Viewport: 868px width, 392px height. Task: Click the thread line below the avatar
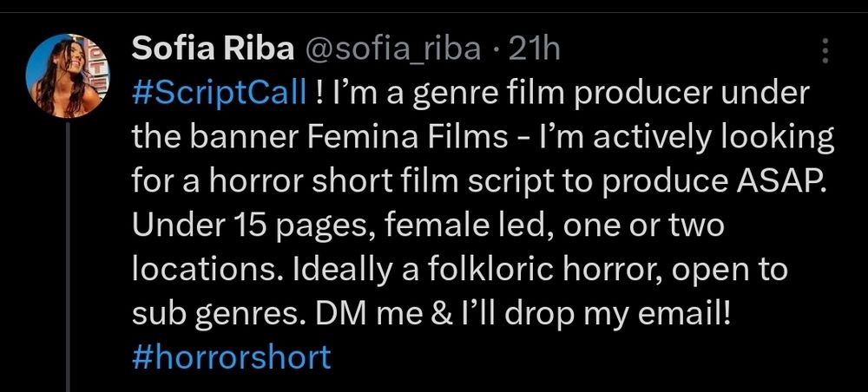(x=67, y=260)
